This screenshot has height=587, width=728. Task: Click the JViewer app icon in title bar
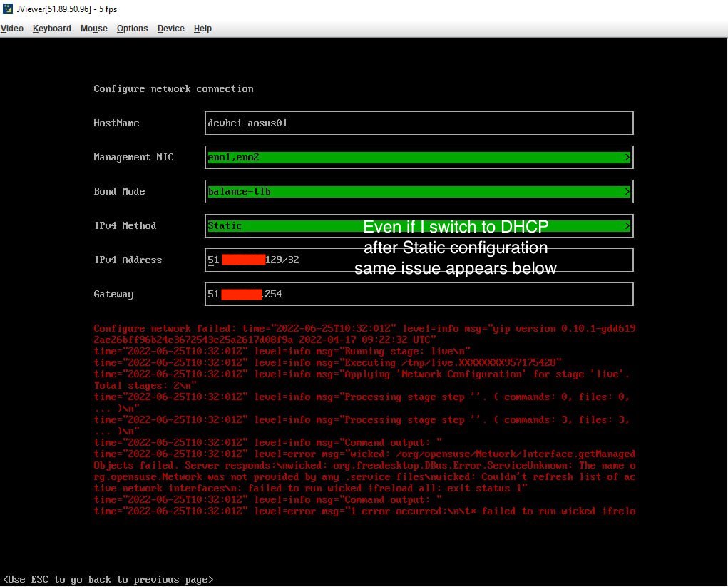(x=7, y=9)
